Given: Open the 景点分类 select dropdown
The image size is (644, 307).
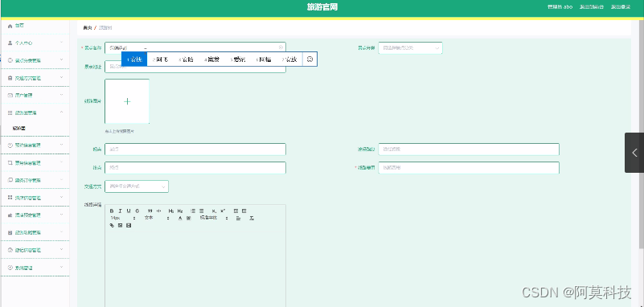Looking at the screenshot, I should 410,48.
